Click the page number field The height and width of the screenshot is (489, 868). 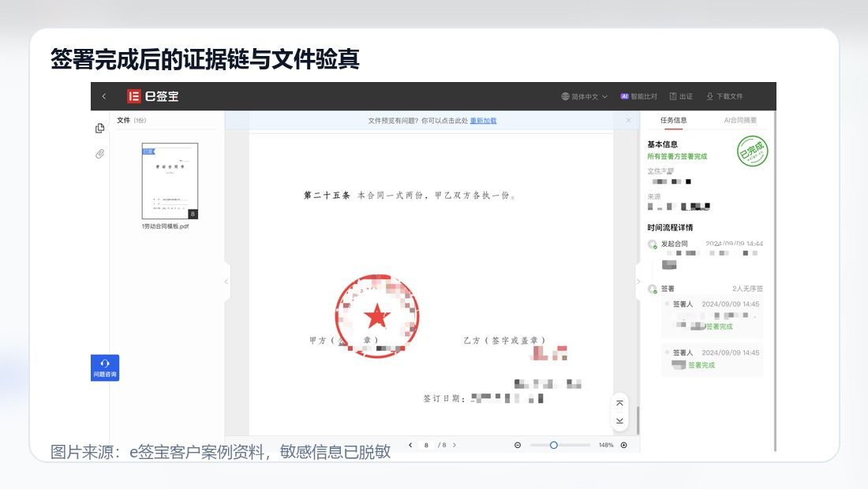point(426,445)
